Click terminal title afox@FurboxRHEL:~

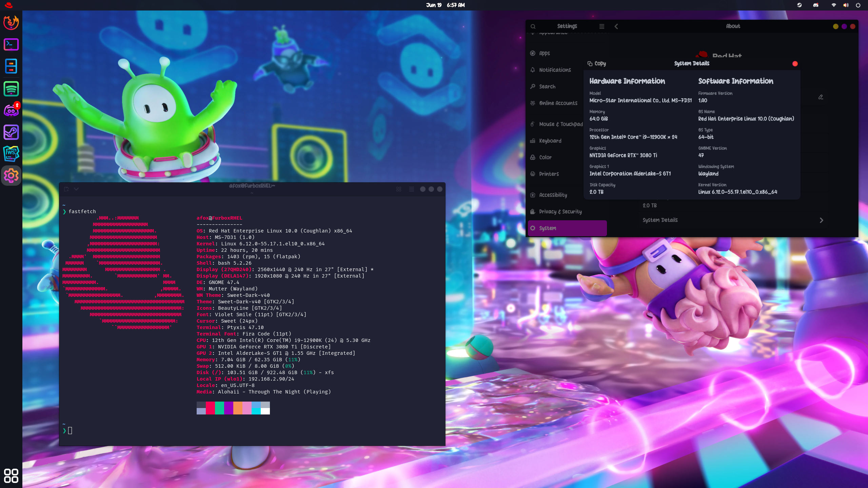(x=252, y=186)
